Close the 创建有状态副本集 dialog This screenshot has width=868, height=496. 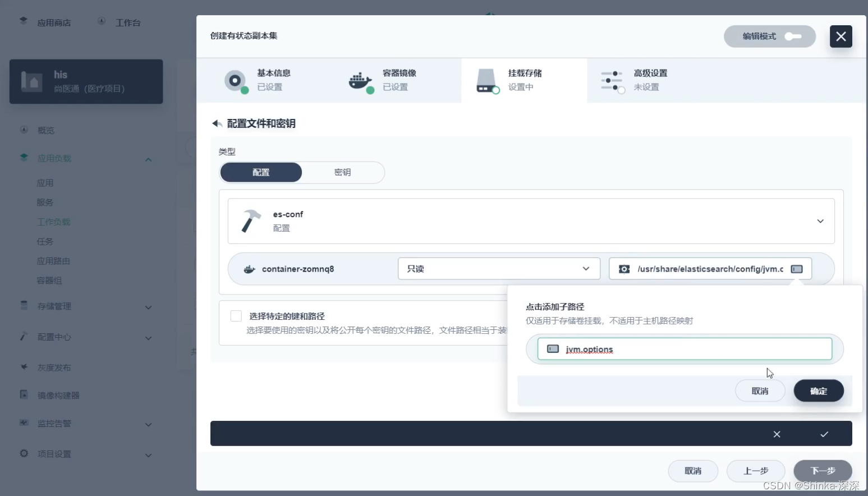841,36
